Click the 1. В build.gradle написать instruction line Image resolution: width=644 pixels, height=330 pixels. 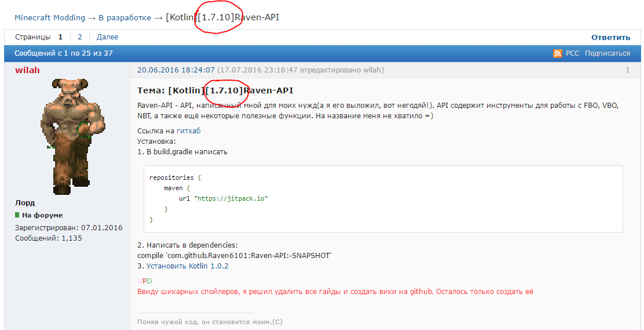click(182, 152)
